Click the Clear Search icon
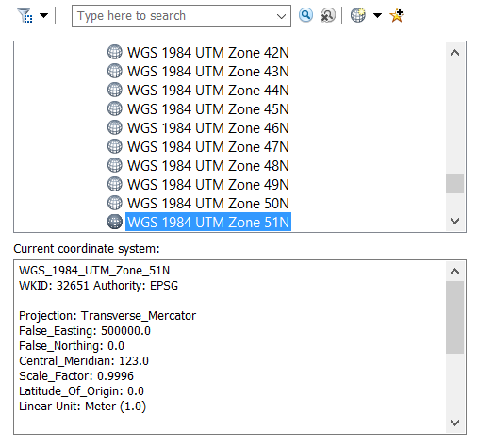Screen dimensions: 478x448 coord(328,15)
